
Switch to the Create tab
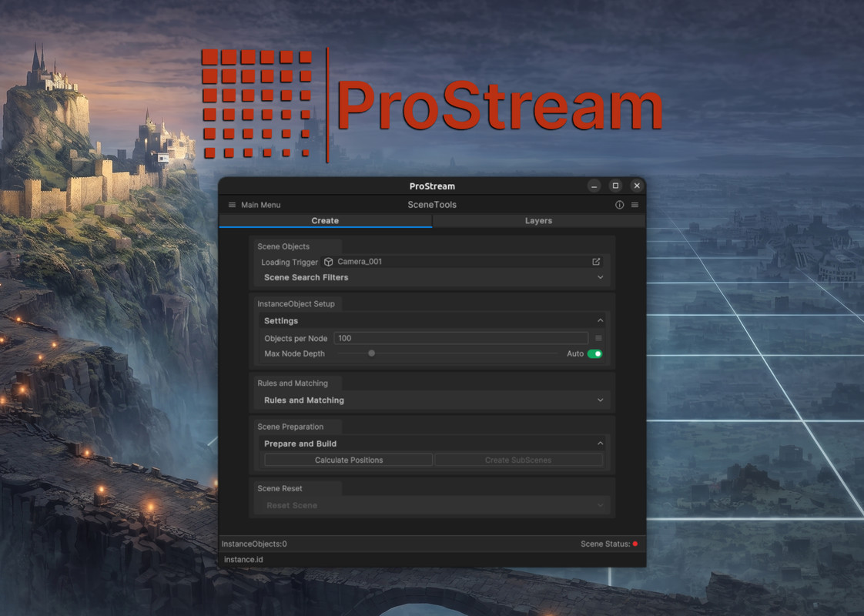point(325,220)
